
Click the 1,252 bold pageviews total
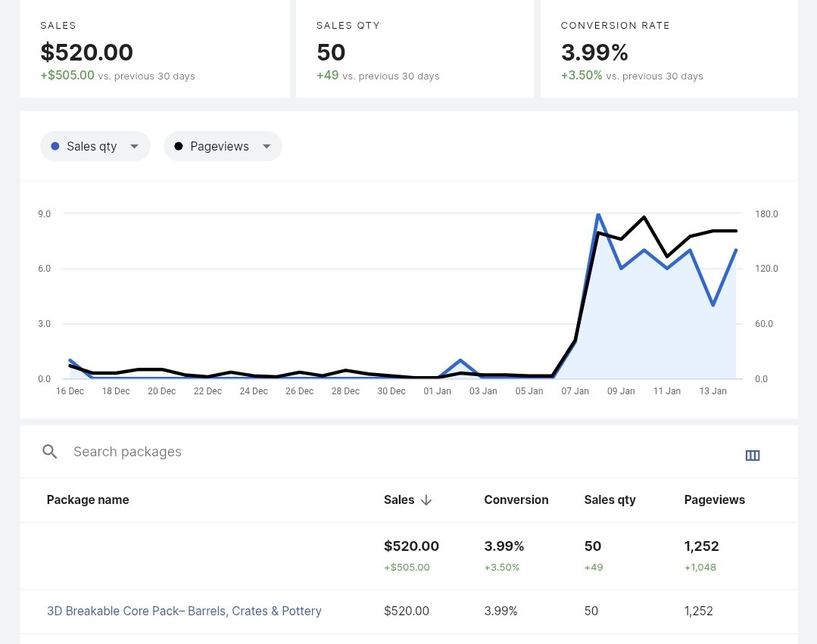701,546
